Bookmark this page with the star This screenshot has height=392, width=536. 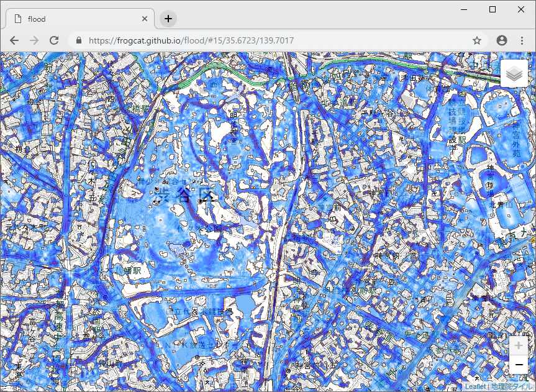point(477,40)
